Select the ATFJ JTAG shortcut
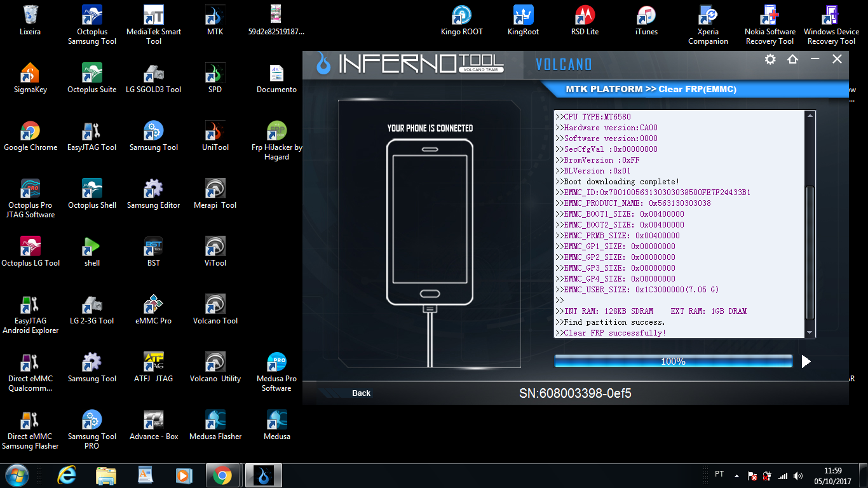The width and height of the screenshot is (868, 488). click(154, 367)
